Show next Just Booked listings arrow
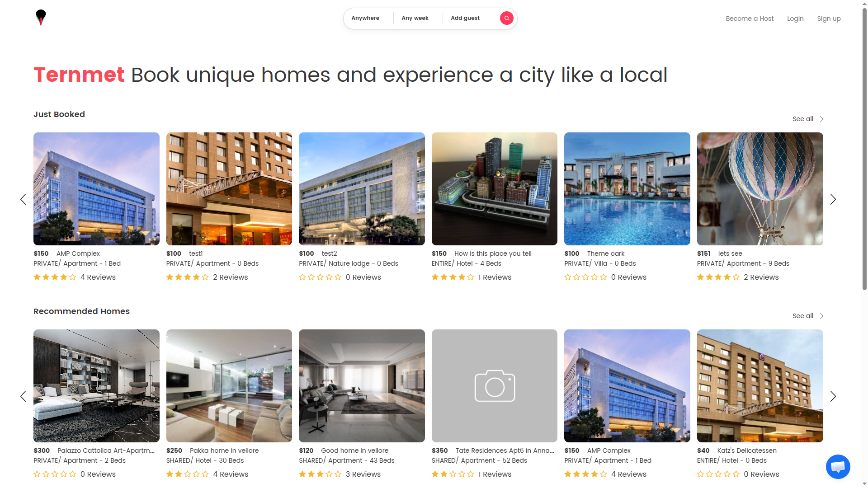The width and height of the screenshot is (868, 488). tap(833, 199)
